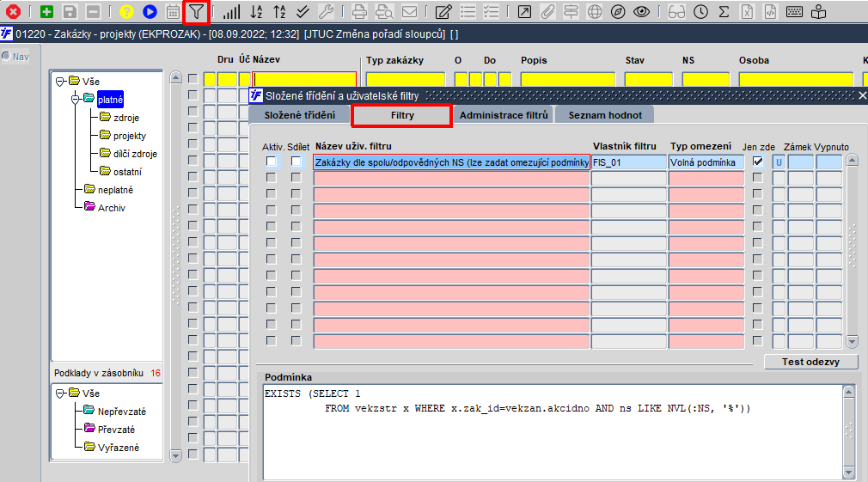Open help via the yellow question mark icon
This screenshot has height=482, width=868.
pyautogui.click(x=127, y=12)
